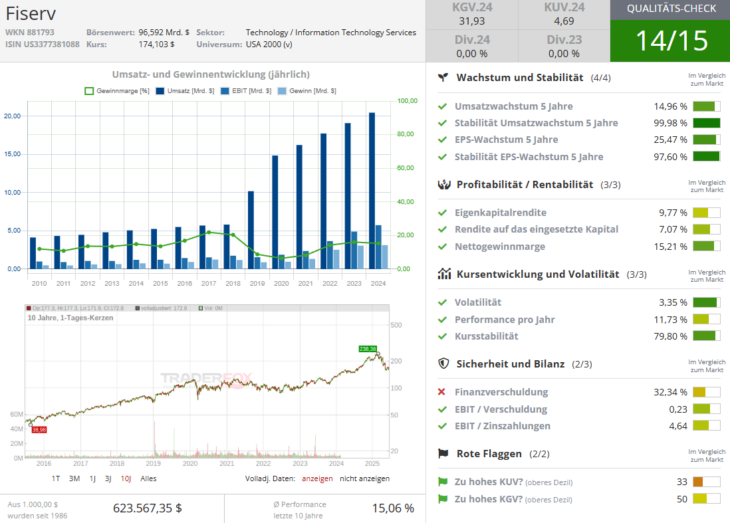The width and height of the screenshot is (730, 523).
Task: Click the Kursentwicklung und Volatilität chart icon
Action: pyautogui.click(x=444, y=274)
